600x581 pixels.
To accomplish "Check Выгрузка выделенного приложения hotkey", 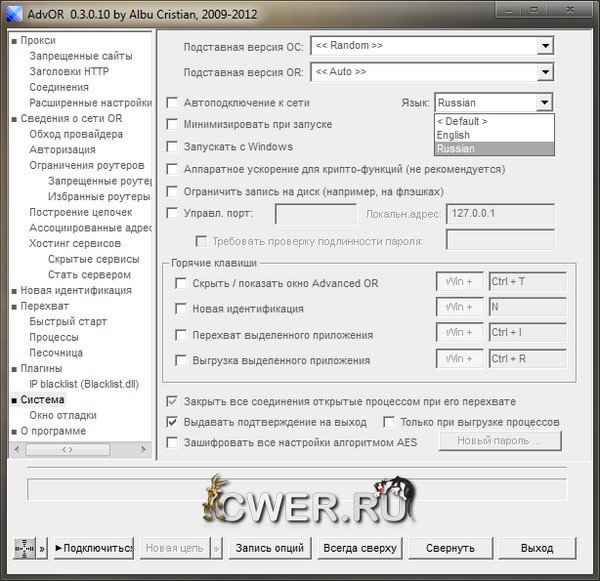I will pos(181,360).
